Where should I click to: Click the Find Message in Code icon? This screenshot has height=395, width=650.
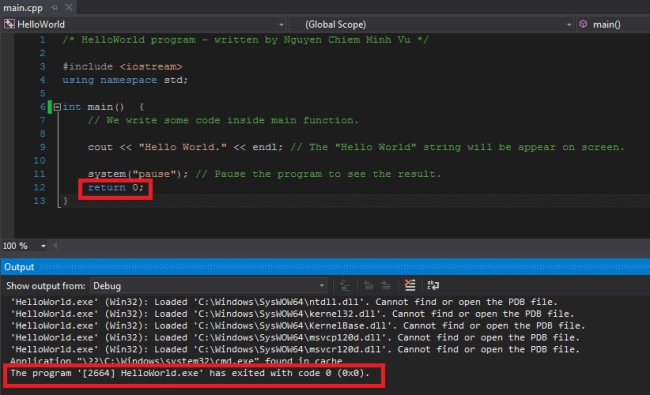click(345, 285)
